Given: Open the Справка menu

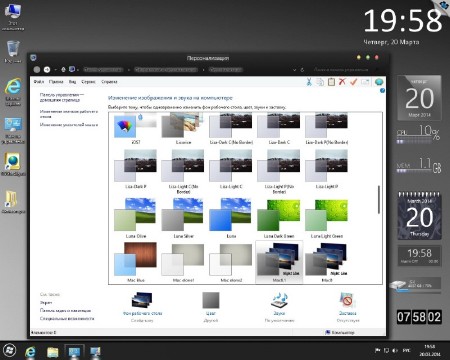Looking at the screenshot, I should click(109, 82).
